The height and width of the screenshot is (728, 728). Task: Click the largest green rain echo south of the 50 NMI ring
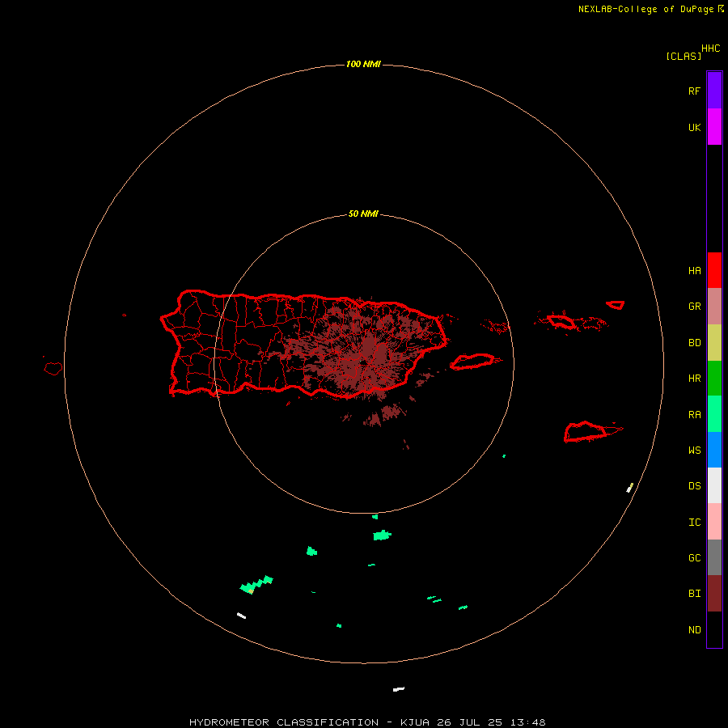click(x=382, y=535)
